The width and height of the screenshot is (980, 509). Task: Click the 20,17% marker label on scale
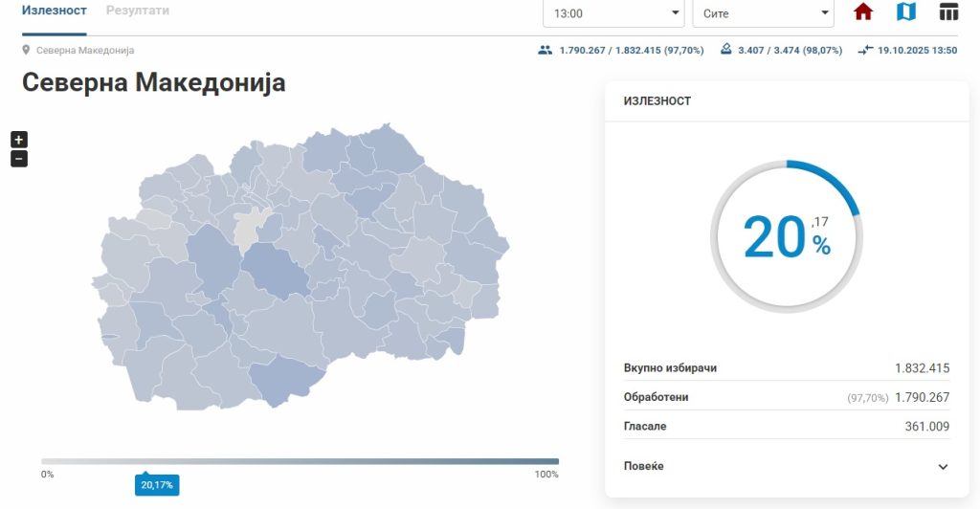157,485
